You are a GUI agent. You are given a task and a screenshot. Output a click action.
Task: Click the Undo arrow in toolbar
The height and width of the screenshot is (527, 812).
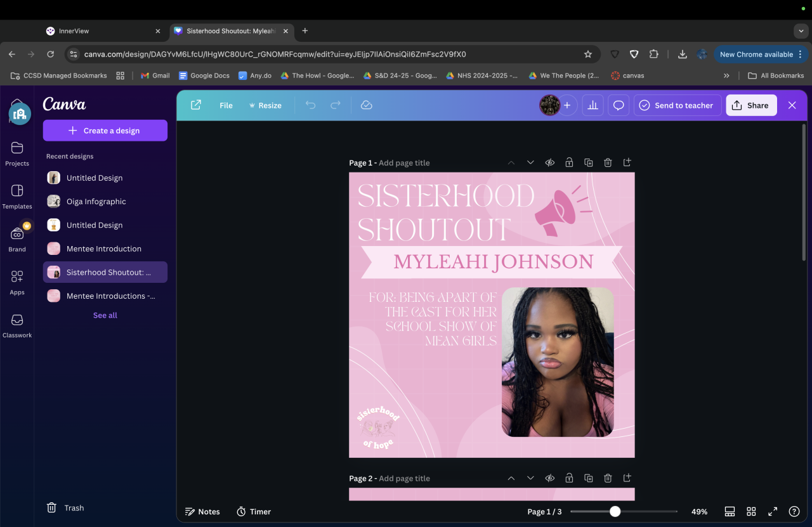[x=310, y=105]
